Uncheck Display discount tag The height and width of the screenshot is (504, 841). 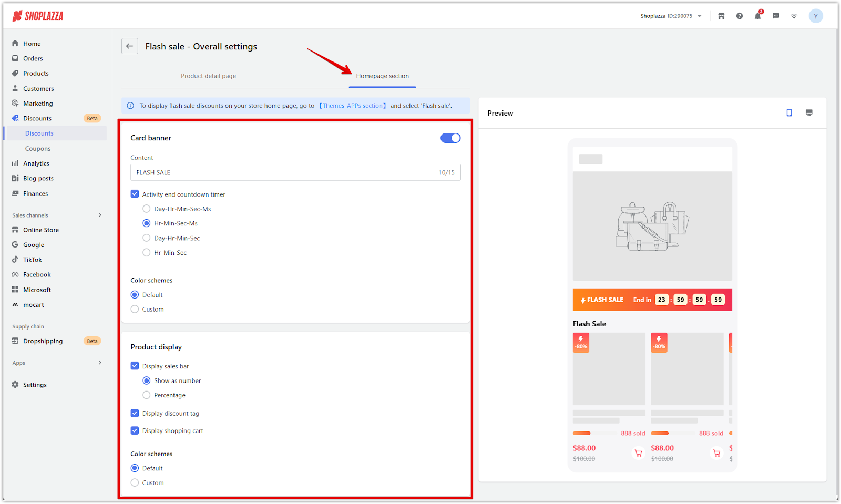(x=135, y=413)
